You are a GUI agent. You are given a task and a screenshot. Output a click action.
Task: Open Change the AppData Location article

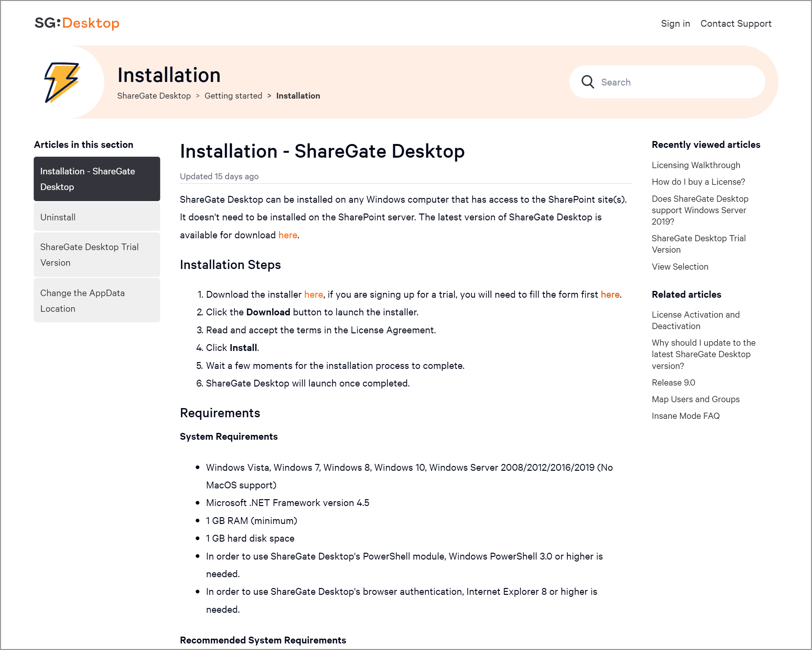coord(97,301)
